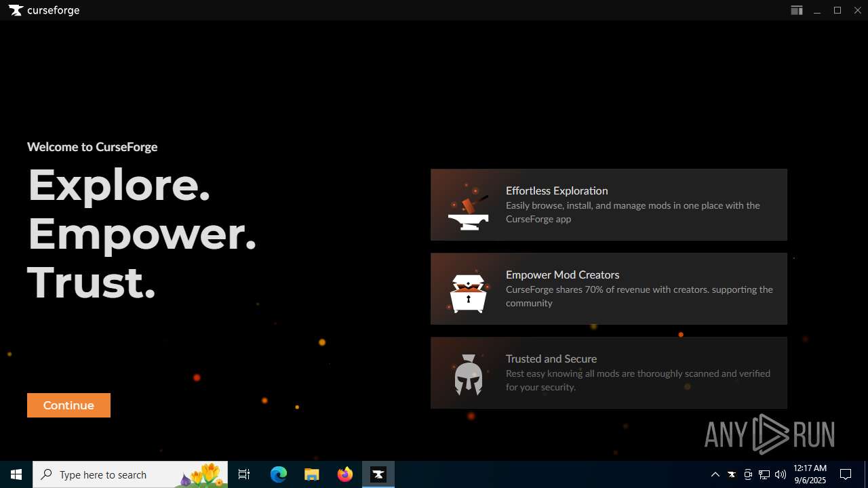Viewport: 868px width, 488px height.
Task: Open the network tray icon
Action: [764, 474]
